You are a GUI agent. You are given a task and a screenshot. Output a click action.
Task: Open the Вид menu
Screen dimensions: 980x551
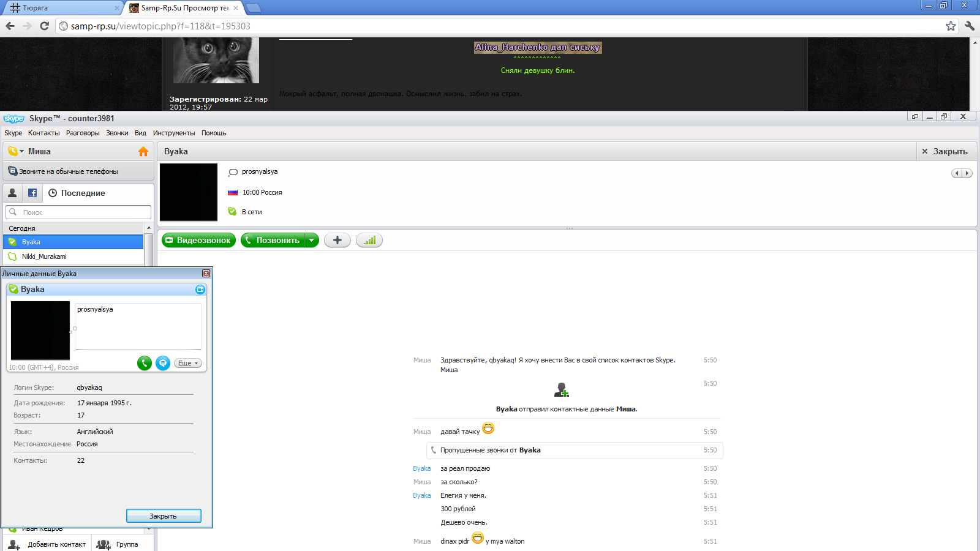click(x=140, y=133)
